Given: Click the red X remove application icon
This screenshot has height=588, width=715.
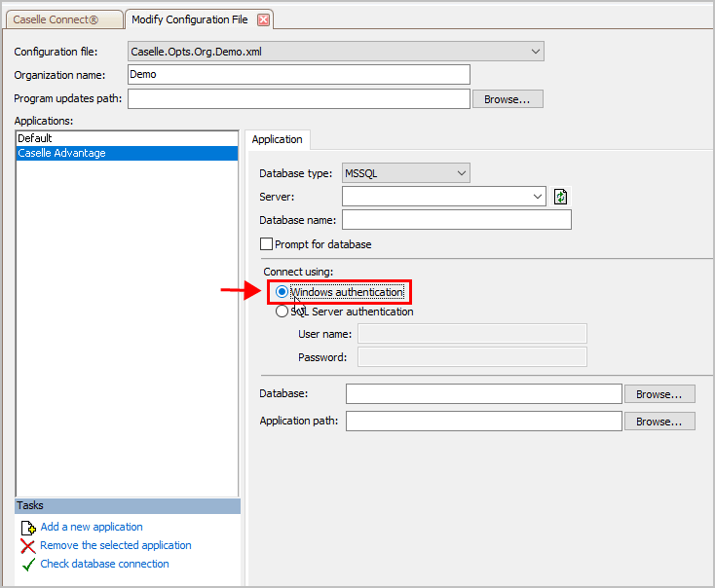Looking at the screenshot, I should [x=28, y=546].
